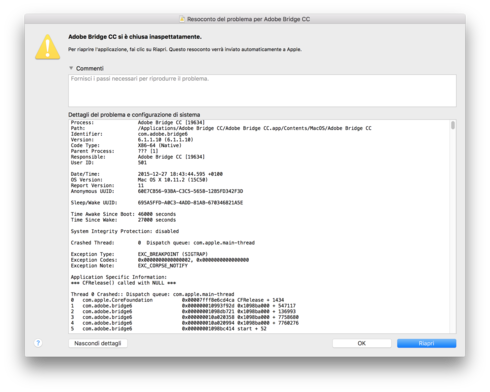Image resolution: width=490 pixels, height=392 pixels.
Task: Click the 'Report Version:' line
Action: pyautogui.click(x=107, y=185)
